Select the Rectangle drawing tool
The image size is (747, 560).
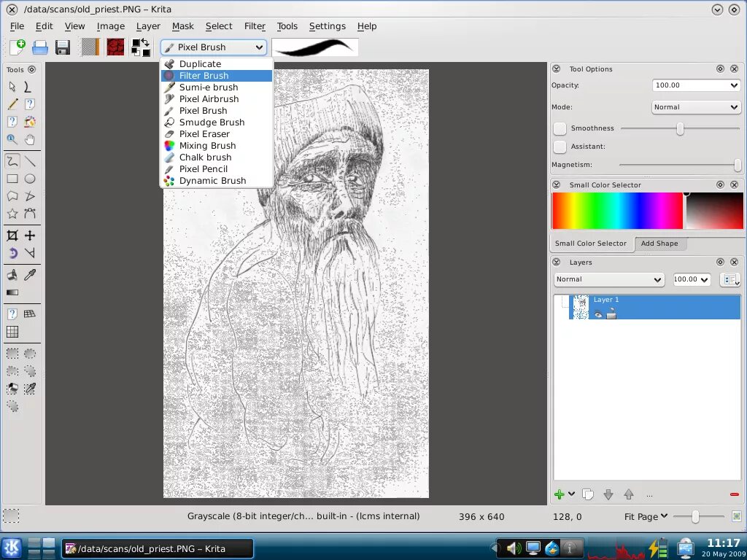(12, 178)
